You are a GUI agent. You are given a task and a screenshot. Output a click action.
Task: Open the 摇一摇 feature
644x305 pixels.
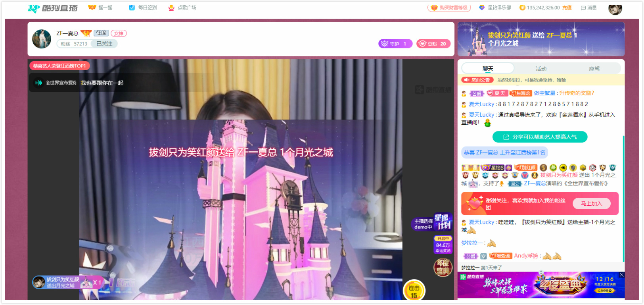click(x=100, y=8)
